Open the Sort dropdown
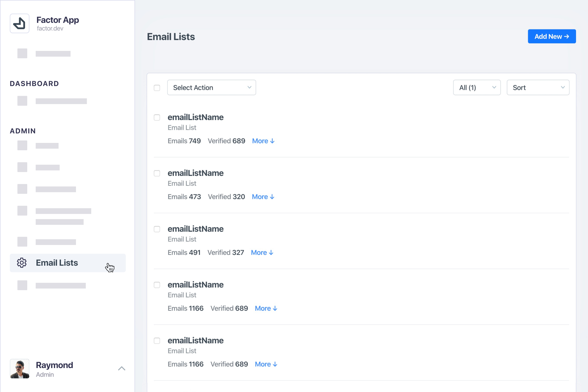The image size is (588, 392). click(538, 88)
